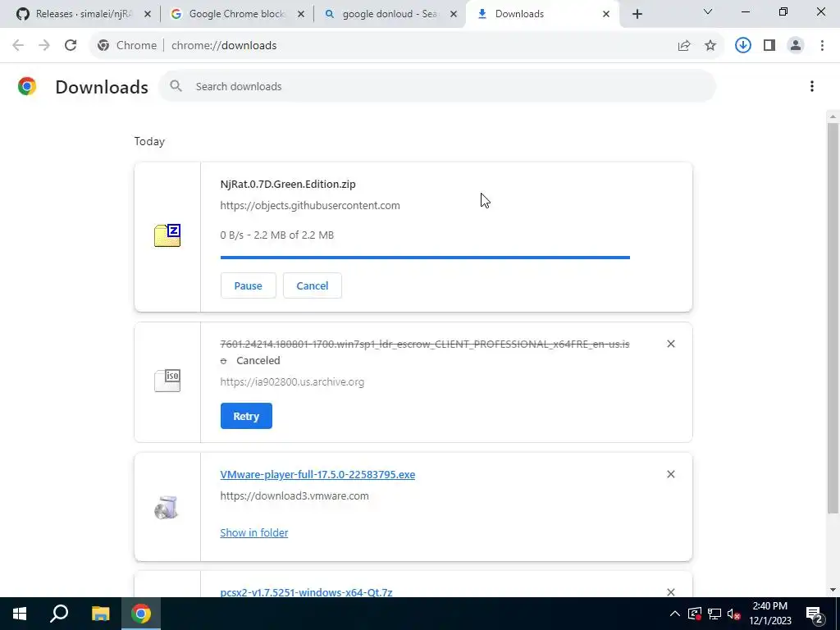Remove the VMware player download entry
Screen dimensions: 840x630
click(671, 474)
